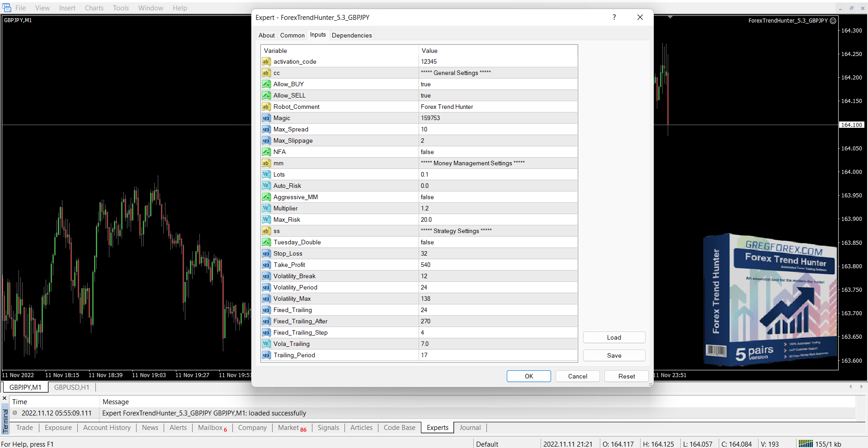
Task: Click the smiley face expert status icon
Action: [x=833, y=21]
